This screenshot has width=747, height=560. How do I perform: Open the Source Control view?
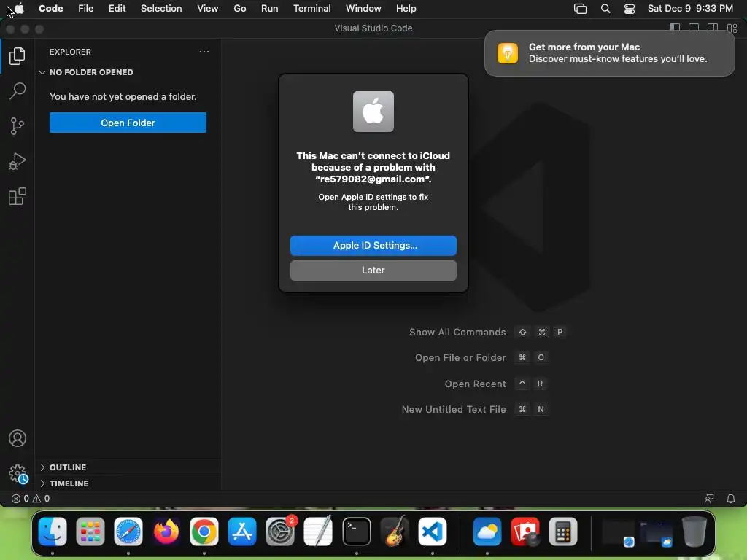point(18,126)
